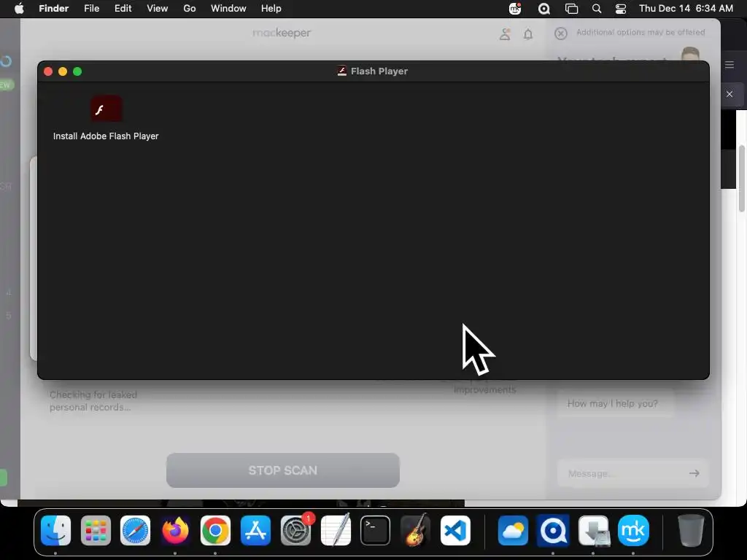Send the MacKeeper chat message arrow
747x560 pixels.
694,473
